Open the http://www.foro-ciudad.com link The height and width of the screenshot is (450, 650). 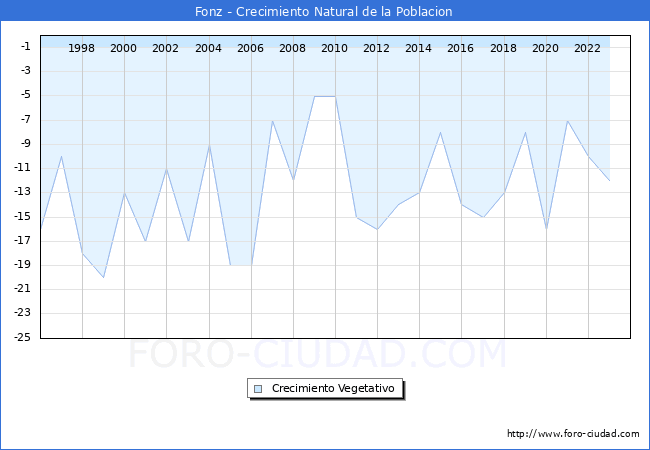(573, 434)
